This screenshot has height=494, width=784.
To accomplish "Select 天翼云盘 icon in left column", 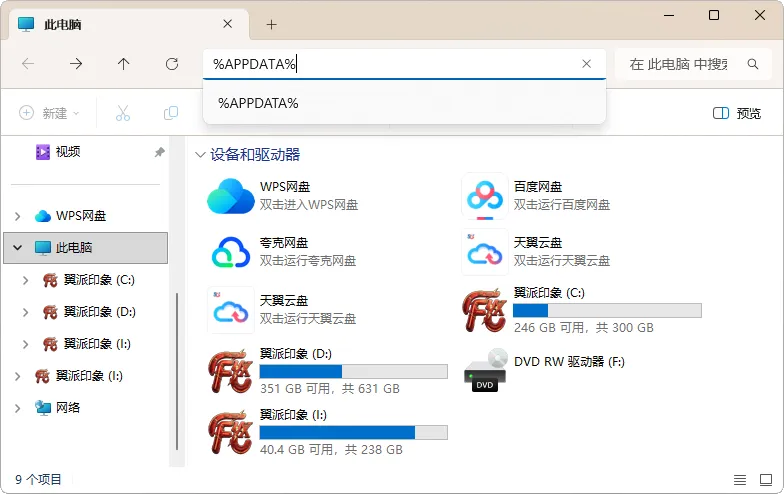I will pyautogui.click(x=230, y=310).
